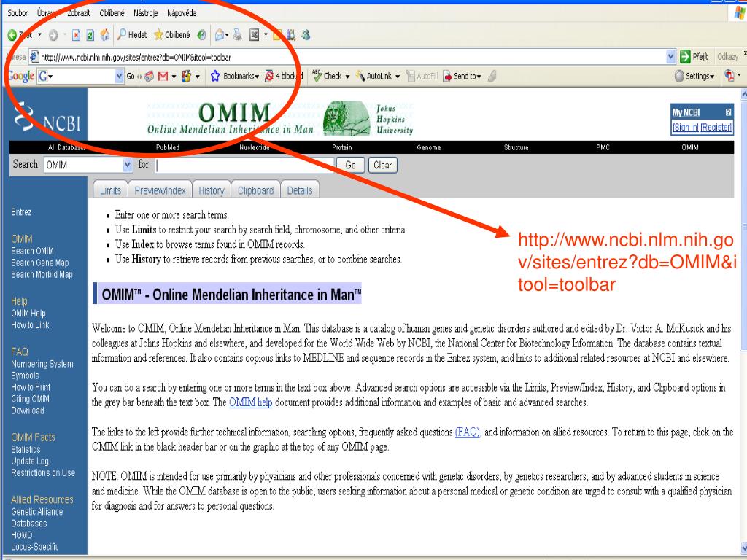Image resolution: width=747 pixels, height=560 pixels.
Task: Expand the address bar history dropdown
Action: click(671, 57)
